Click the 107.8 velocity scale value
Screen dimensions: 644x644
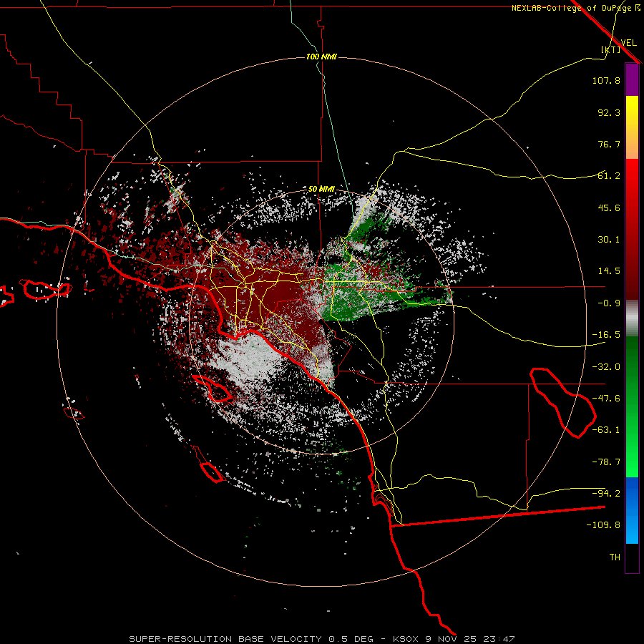pyautogui.click(x=606, y=80)
